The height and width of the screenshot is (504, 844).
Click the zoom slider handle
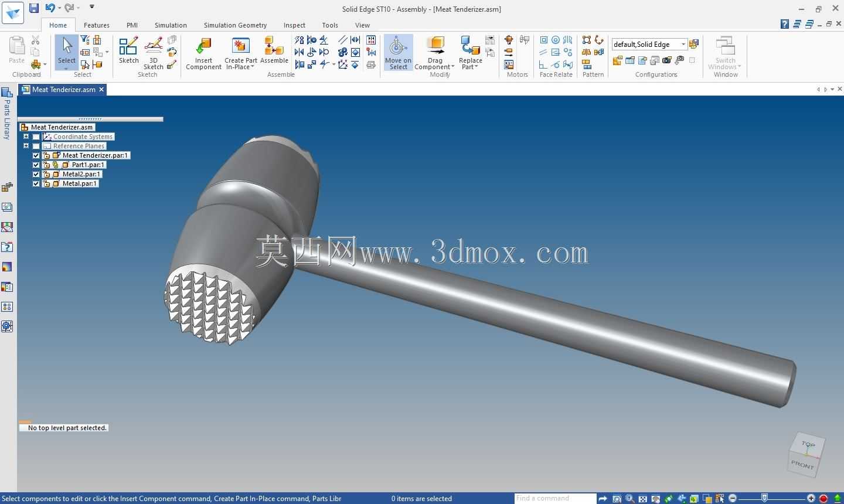[764, 498]
